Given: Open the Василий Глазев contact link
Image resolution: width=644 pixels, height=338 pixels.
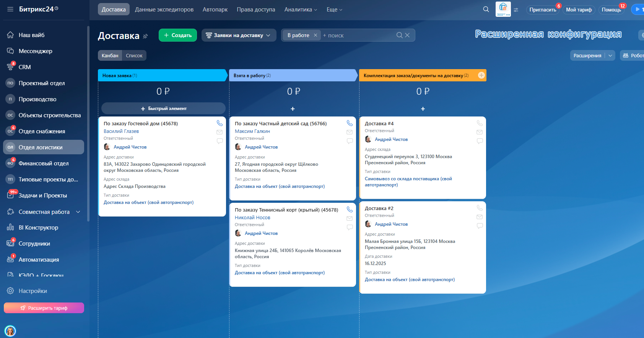Looking at the screenshot, I should point(121,131).
